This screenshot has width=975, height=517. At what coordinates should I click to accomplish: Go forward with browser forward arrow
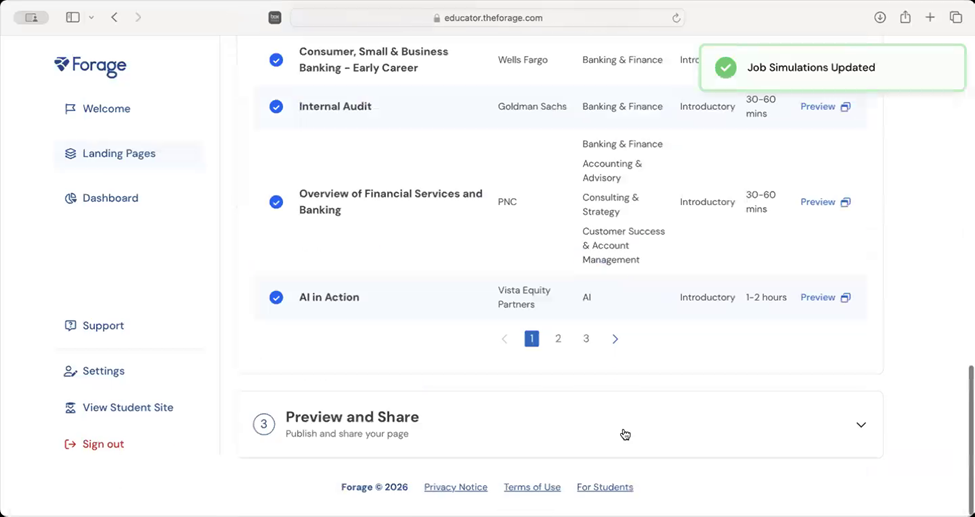click(138, 17)
